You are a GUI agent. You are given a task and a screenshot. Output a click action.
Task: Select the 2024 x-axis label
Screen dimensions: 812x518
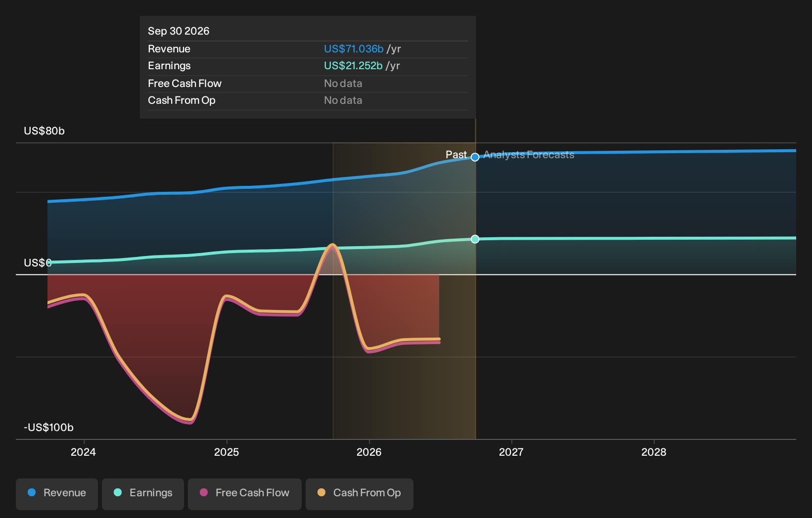click(84, 452)
